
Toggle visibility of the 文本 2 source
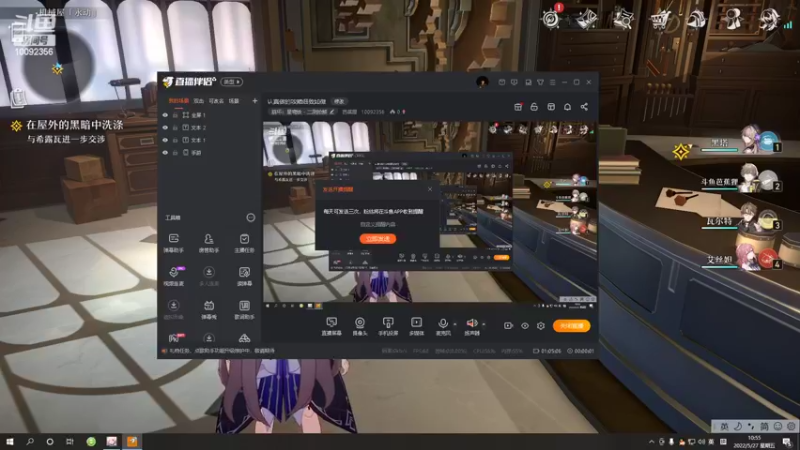click(x=165, y=128)
